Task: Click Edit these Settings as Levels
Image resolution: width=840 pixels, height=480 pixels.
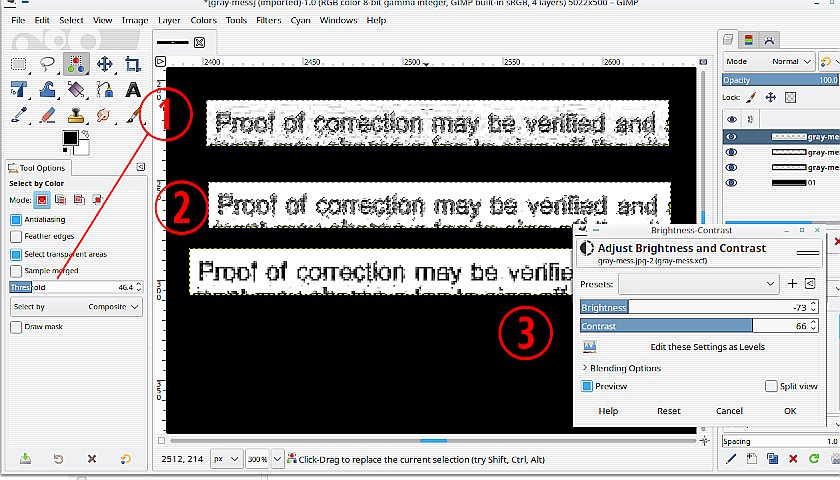Action: coord(707,347)
